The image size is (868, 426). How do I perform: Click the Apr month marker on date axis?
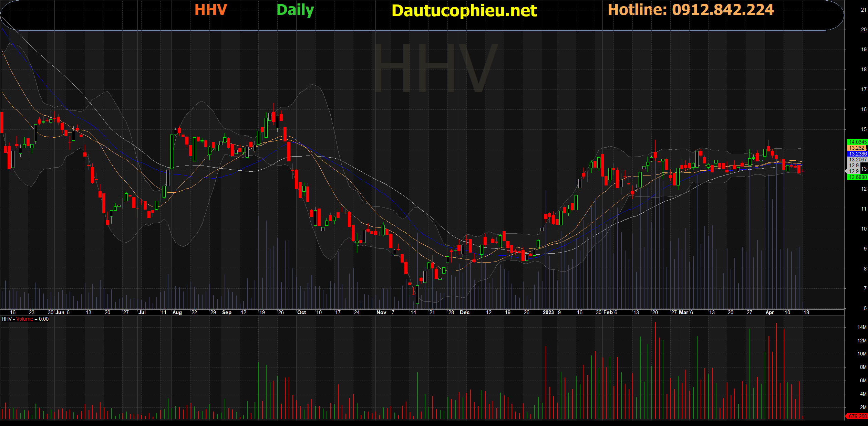[x=769, y=312]
